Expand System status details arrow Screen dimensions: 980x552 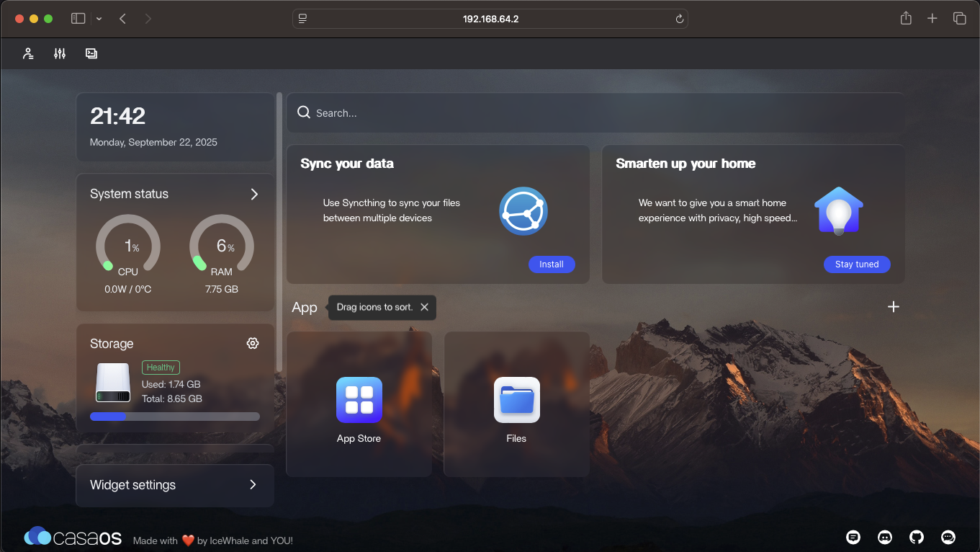[x=254, y=194]
